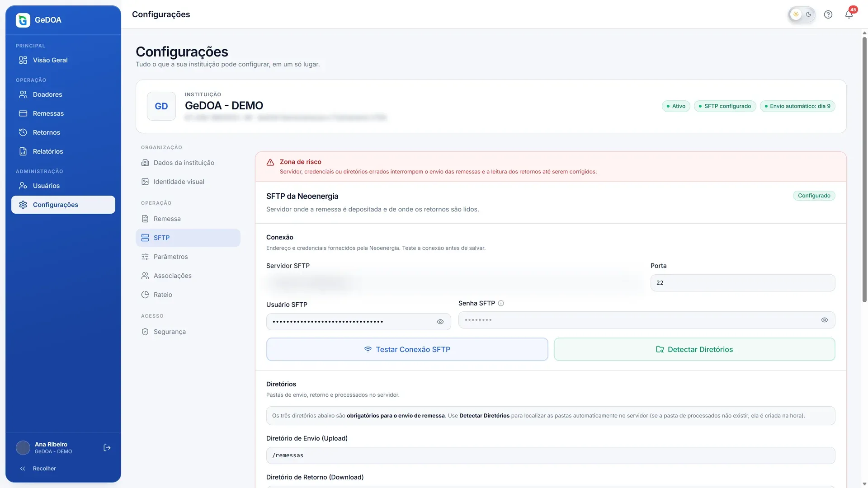Screen dimensions: 868x488
Task: Click the GeDOA logo icon
Action: pyautogui.click(x=23, y=20)
